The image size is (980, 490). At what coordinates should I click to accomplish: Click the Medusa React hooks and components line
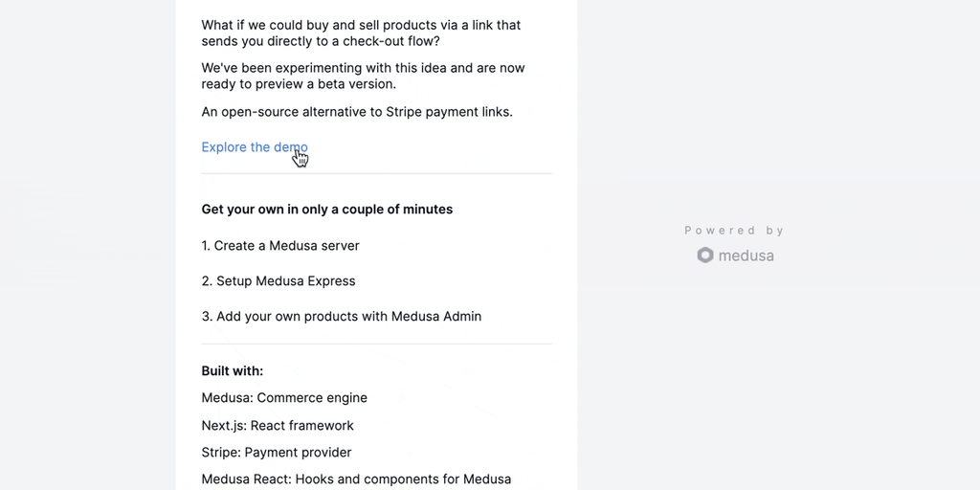356,479
